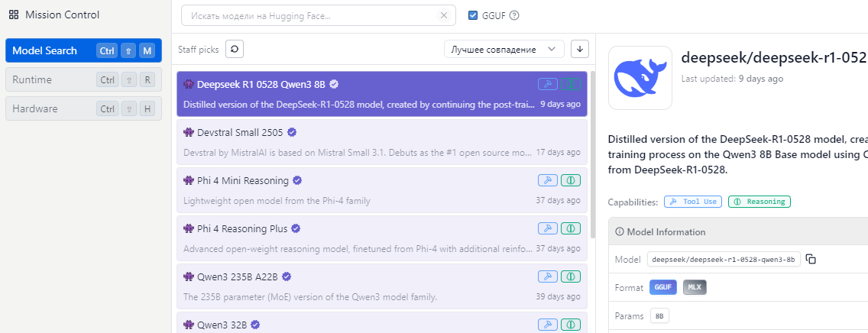Click the Deepseek whale logo thumbnail

click(x=640, y=78)
